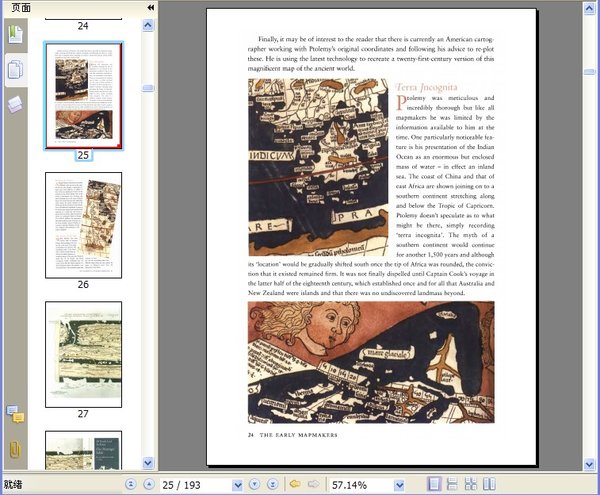Enable continuous page layout

coord(452,484)
